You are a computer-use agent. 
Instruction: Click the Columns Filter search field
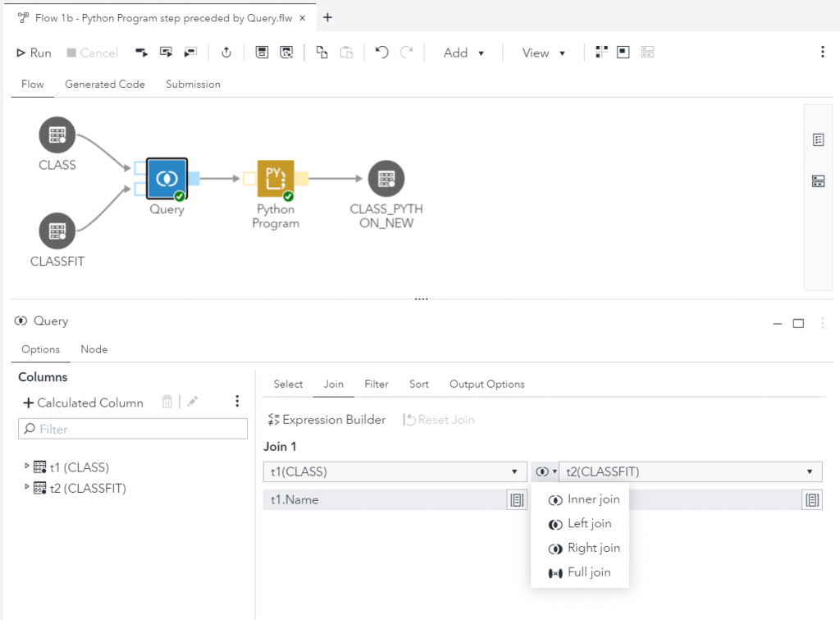coord(133,429)
